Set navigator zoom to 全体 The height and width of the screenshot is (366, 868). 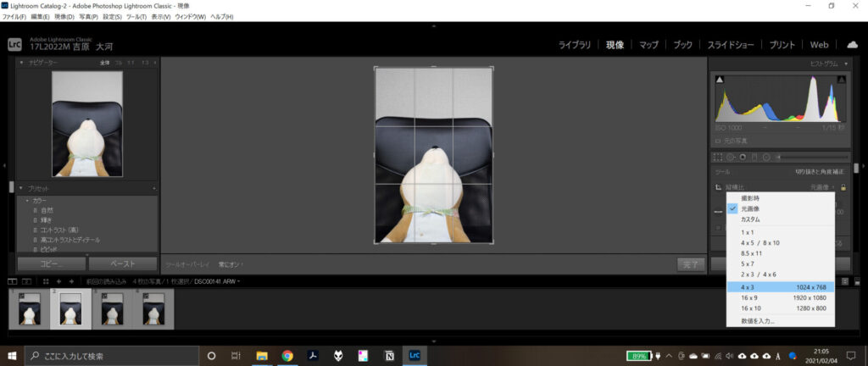coord(104,63)
